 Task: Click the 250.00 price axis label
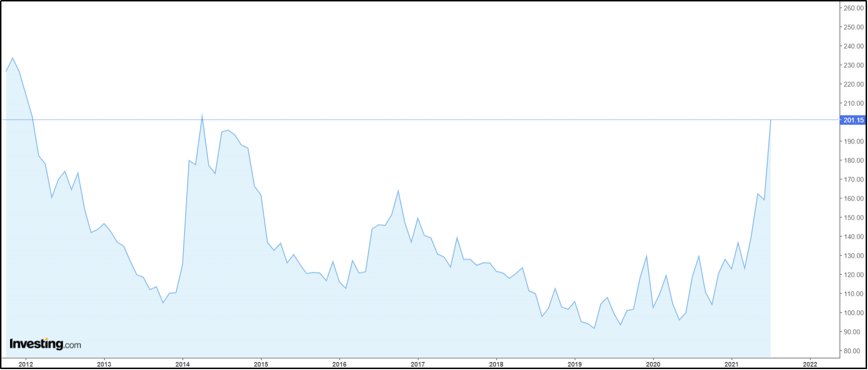pyautogui.click(x=854, y=27)
